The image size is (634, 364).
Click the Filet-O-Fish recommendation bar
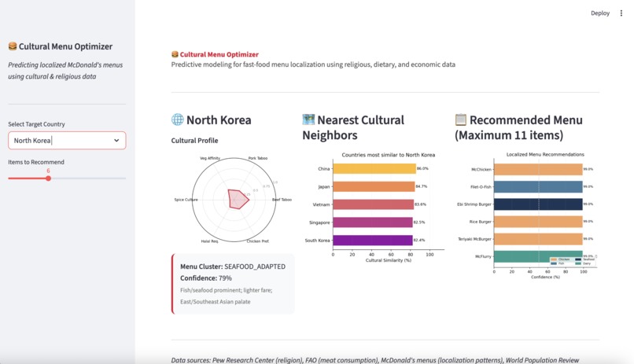[538, 186]
